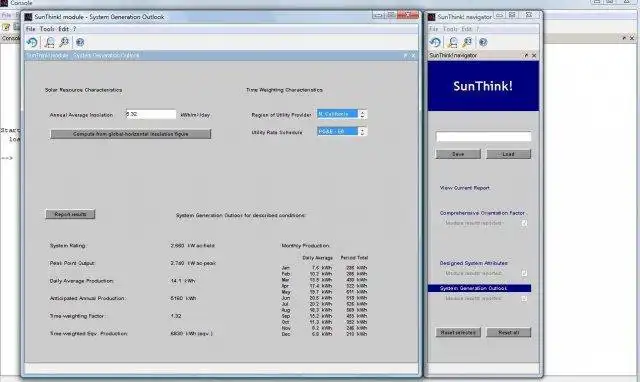Viewport: 640px width, 382px height.
Task: Select highlighted System Generation Outlook module
Action: coord(480,288)
